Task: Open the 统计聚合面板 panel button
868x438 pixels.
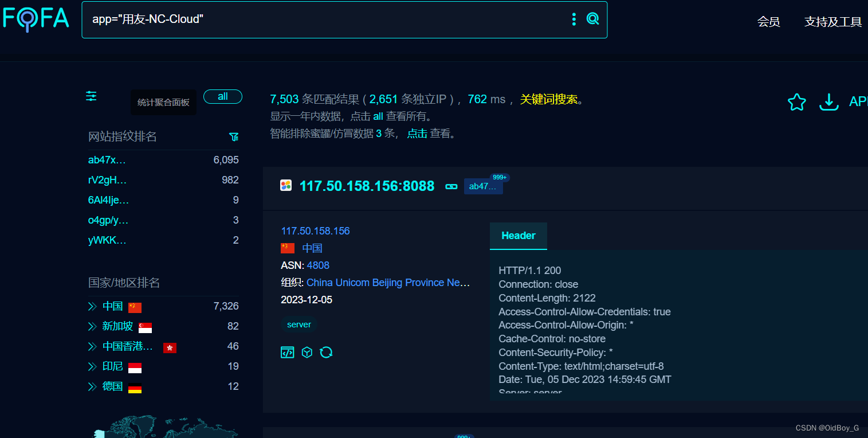Action: click(163, 103)
